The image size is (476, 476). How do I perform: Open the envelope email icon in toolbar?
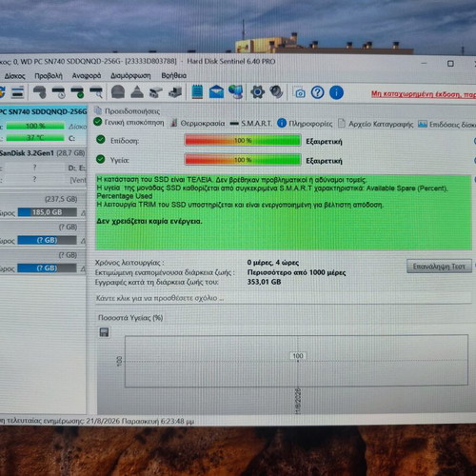(216, 92)
